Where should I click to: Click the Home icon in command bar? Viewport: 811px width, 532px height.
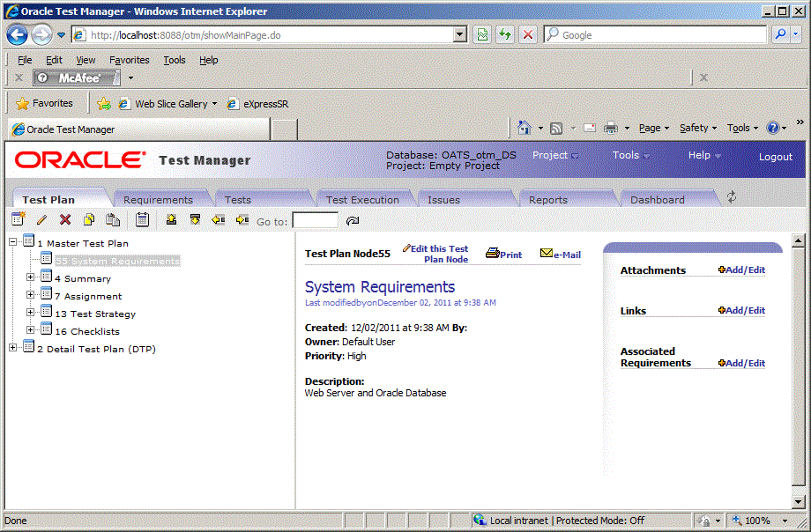pyautogui.click(x=525, y=128)
